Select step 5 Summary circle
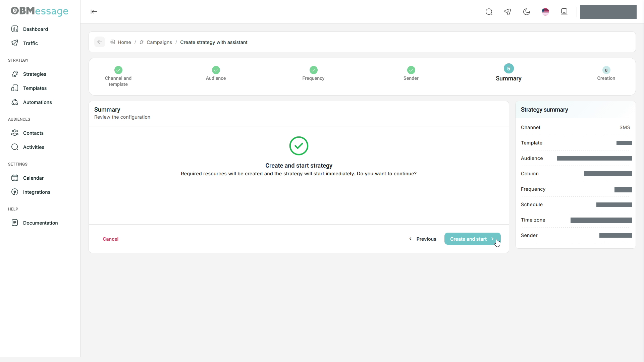644x362 pixels. point(509,69)
